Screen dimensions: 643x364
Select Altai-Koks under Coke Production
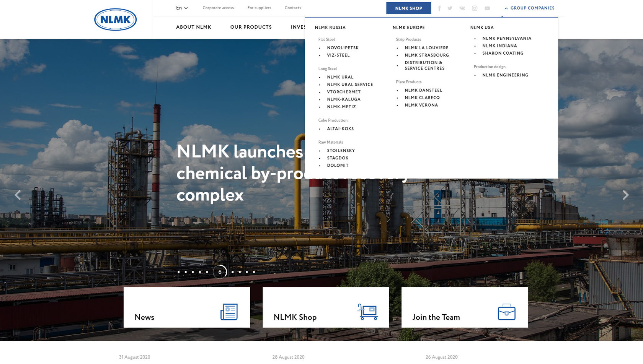pos(340,129)
